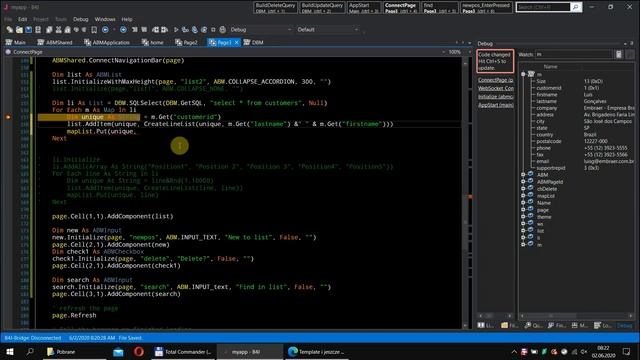Expand the ws variable node
The width and height of the screenshot is (640, 360).
click(523, 224)
